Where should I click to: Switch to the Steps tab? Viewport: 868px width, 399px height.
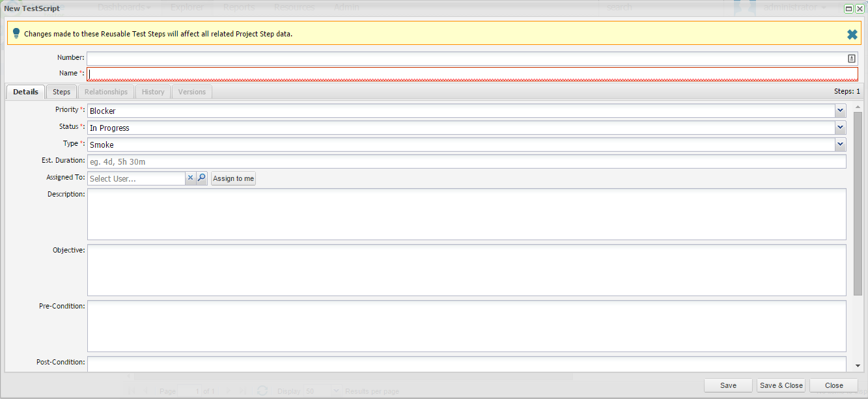coord(62,92)
